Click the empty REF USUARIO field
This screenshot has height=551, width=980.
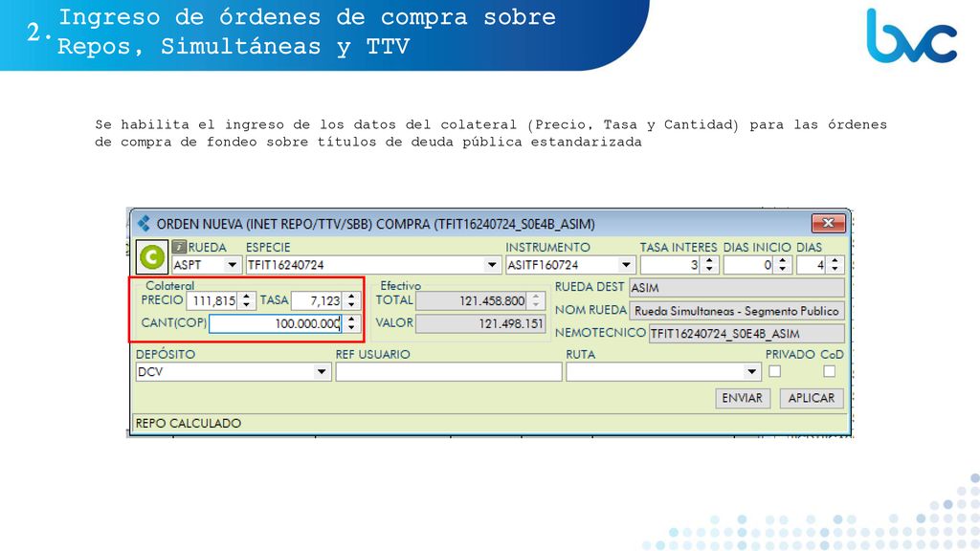(449, 372)
